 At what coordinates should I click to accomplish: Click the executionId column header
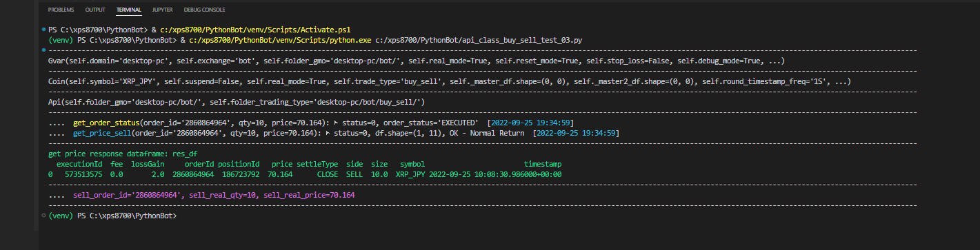tap(79, 165)
